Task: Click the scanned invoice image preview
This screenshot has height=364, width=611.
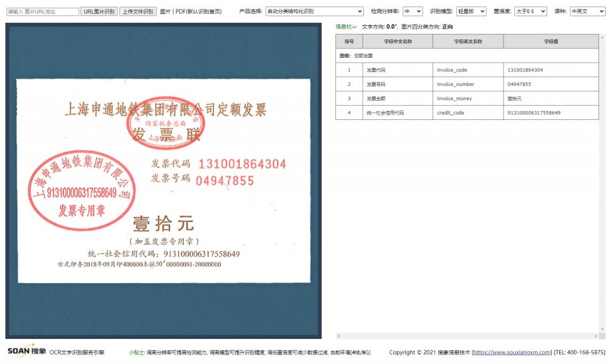Action: click(163, 180)
